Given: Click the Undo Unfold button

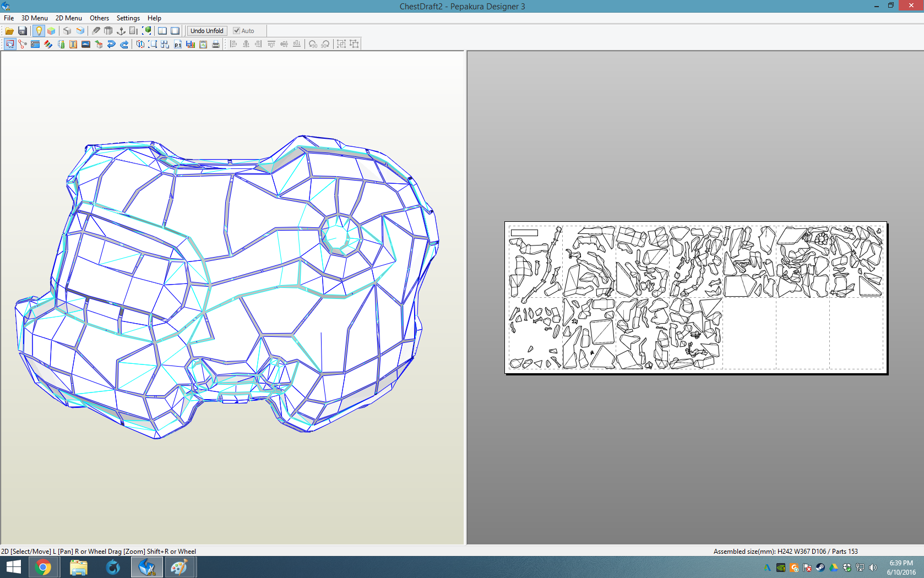Looking at the screenshot, I should pyautogui.click(x=206, y=31).
